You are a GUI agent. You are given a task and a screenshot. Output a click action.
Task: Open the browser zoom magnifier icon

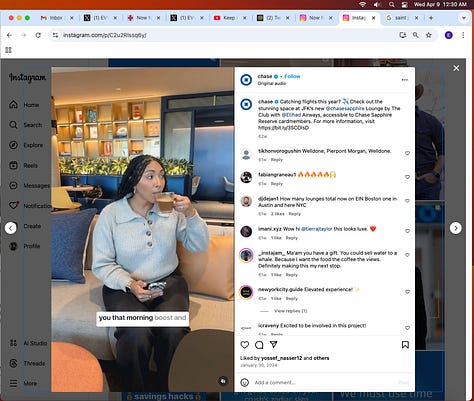coord(415,35)
